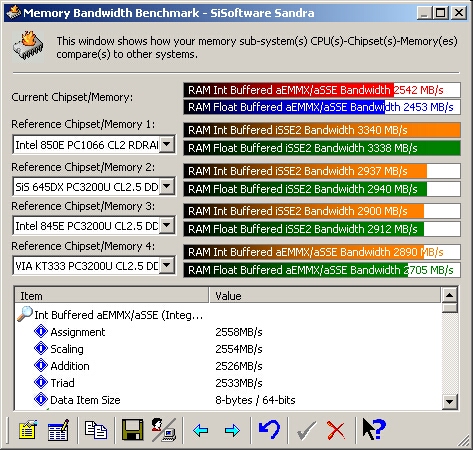The height and width of the screenshot is (450, 473).
Task: Save results with the floppy disk icon
Action: [x=132, y=430]
